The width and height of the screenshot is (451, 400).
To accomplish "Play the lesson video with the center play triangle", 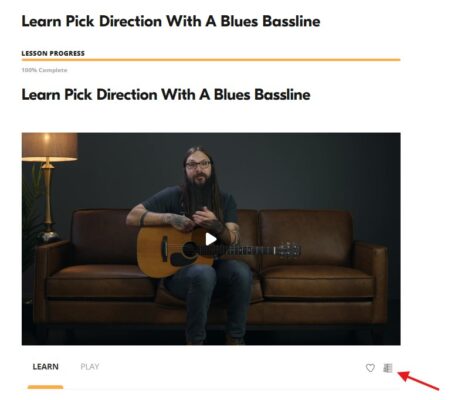I will [211, 239].
